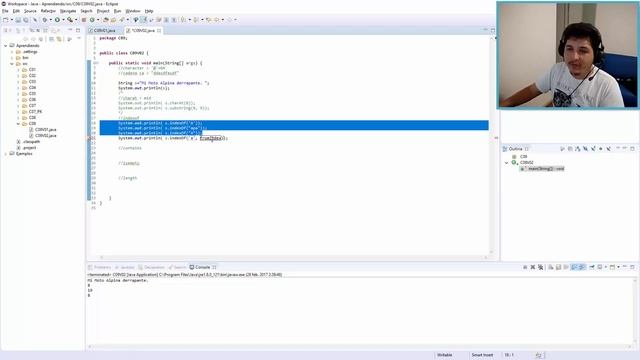Select the C09 package in Outline
Viewport: 640px width, 360px height.
point(524,156)
